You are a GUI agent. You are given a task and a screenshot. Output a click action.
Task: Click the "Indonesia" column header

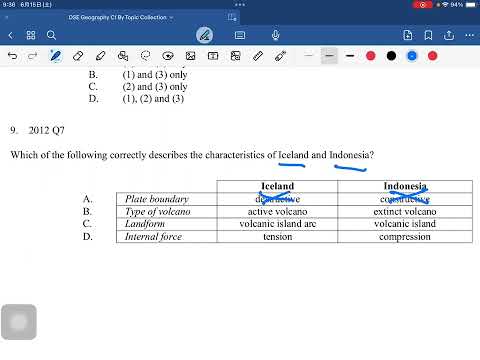405,186
